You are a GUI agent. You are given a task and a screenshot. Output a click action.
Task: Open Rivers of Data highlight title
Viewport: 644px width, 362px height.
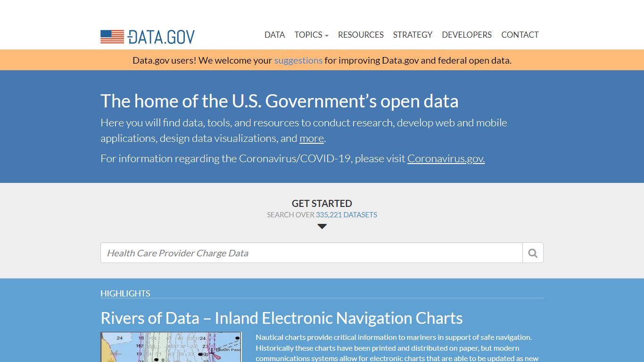coord(281,318)
